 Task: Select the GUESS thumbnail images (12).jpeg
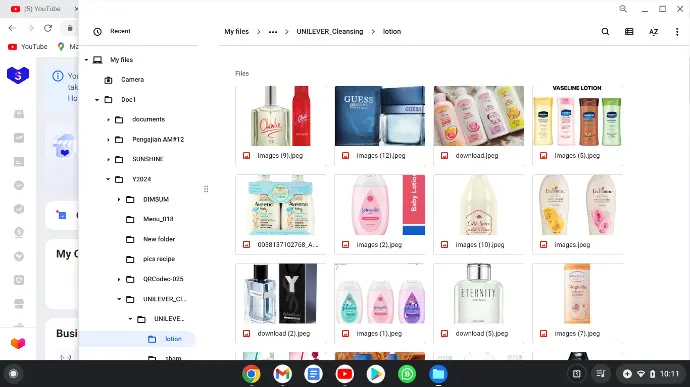point(380,116)
